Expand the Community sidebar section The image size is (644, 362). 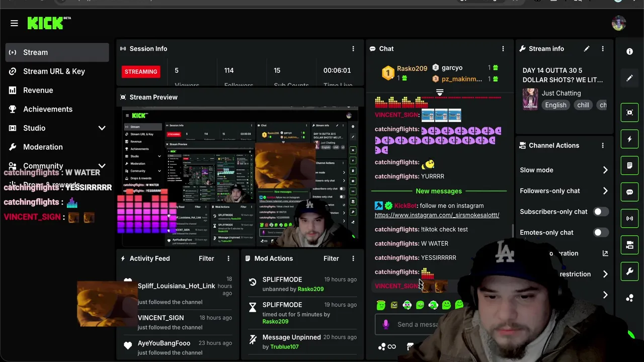point(102,166)
